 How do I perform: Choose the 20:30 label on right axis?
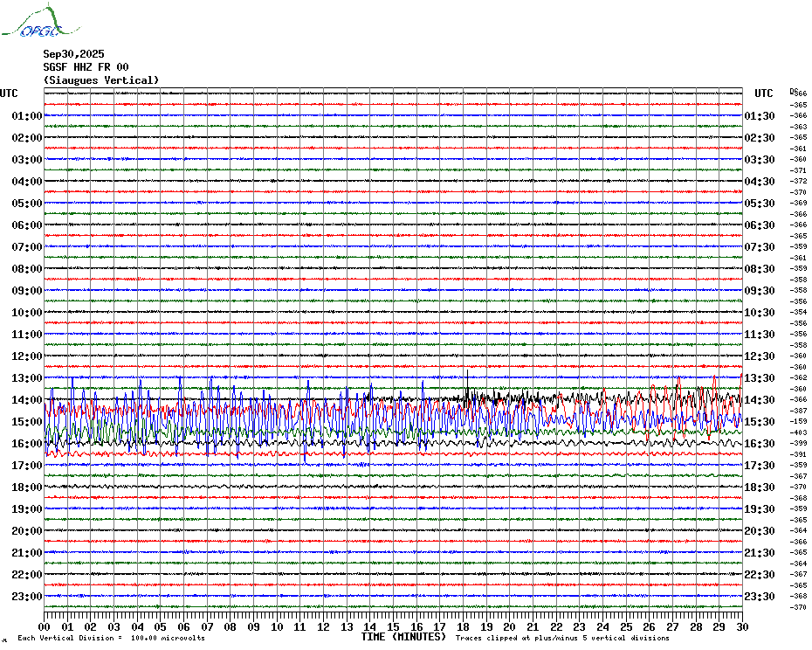coord(760,531)
